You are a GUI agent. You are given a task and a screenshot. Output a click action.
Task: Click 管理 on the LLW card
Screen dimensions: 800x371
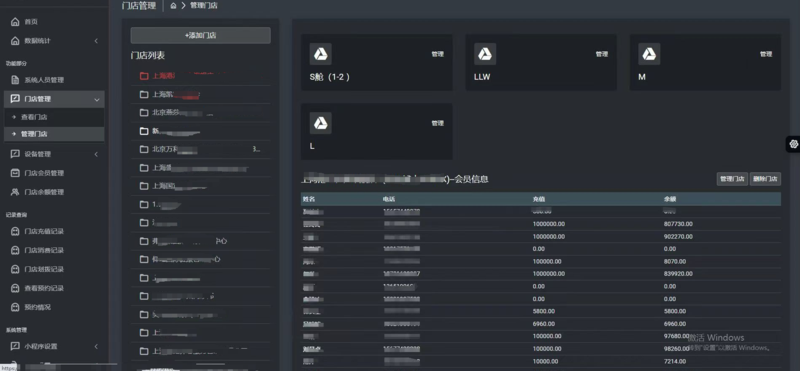tap(602, 54)
